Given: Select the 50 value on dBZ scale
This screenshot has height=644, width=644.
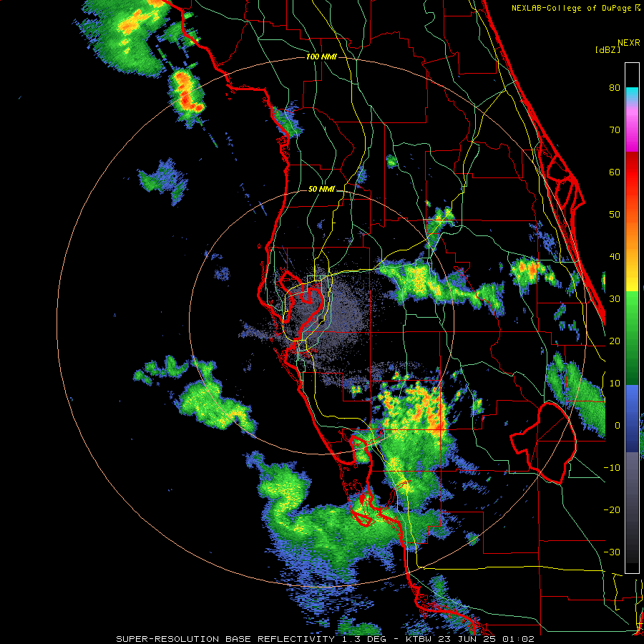Looking at the screenshot, I should coord(615,215).
